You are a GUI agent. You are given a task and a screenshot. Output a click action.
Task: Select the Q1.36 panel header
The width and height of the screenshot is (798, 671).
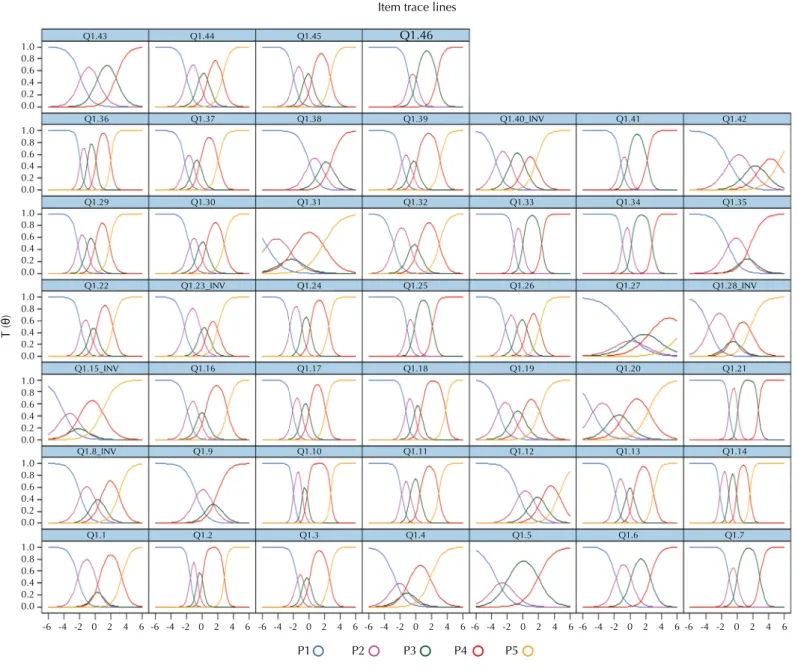pyautogui.click(x=95, y=119)
